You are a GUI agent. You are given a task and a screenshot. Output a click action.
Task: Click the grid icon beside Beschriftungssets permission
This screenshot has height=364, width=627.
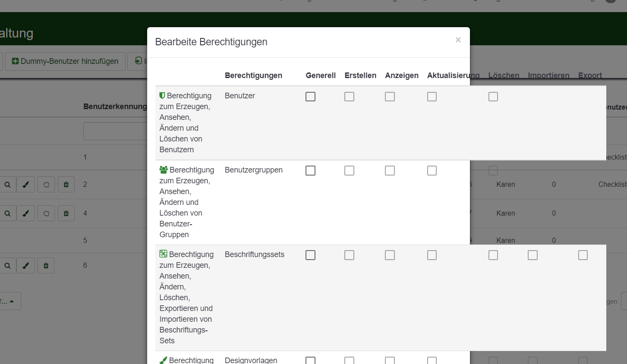tap(163, 254)
